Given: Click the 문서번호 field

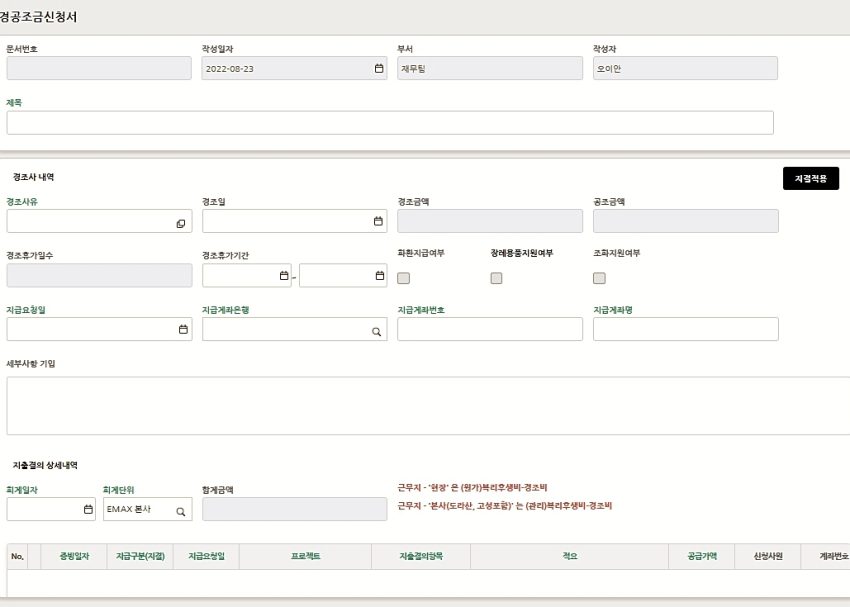Looking at the screenshot, I should click(99, 68).
